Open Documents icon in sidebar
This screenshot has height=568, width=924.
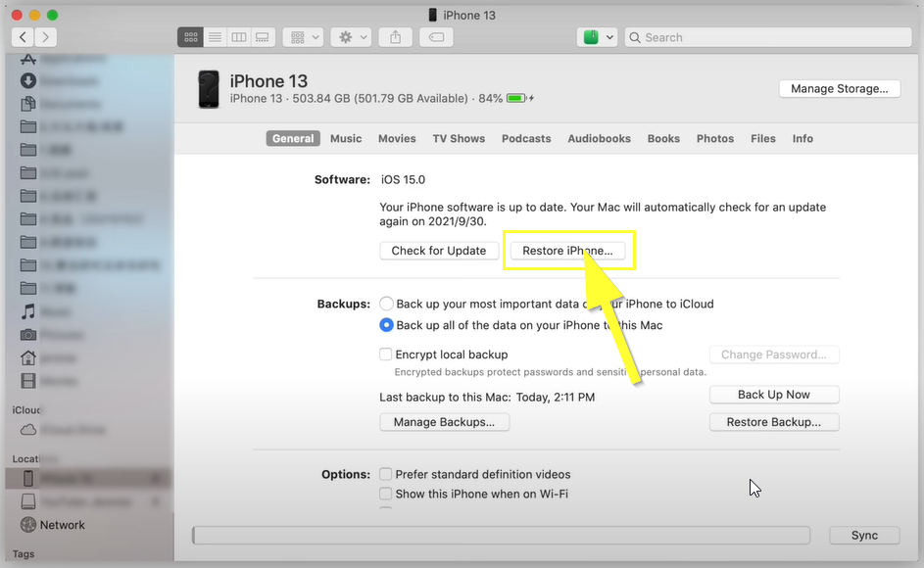28,104
